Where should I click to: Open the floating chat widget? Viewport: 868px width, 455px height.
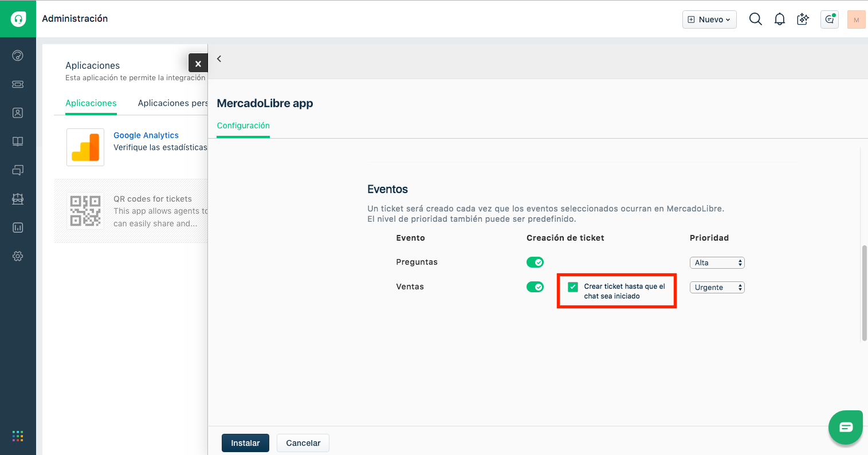tap(846, 427)
